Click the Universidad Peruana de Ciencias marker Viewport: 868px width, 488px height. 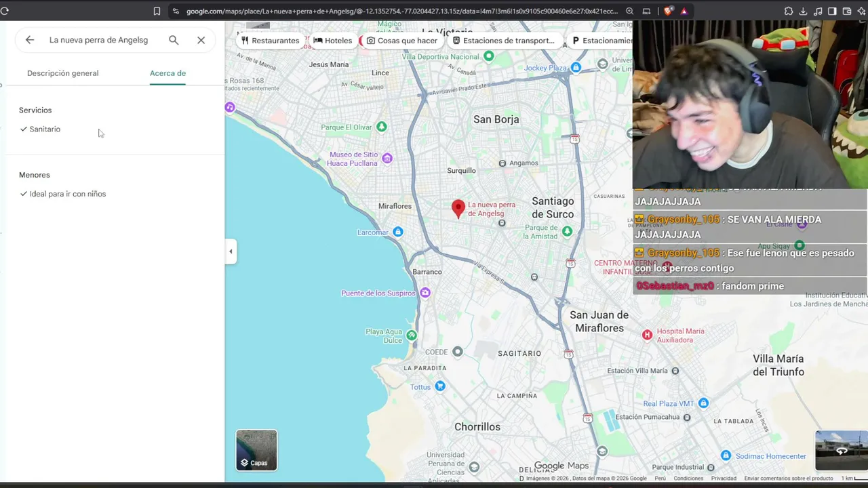click(x=474, y=466)
